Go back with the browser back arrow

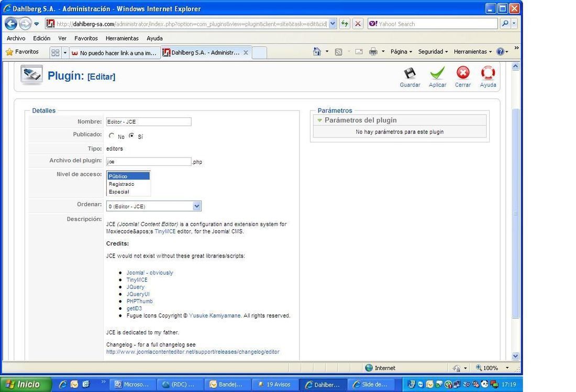click(10, 24)
